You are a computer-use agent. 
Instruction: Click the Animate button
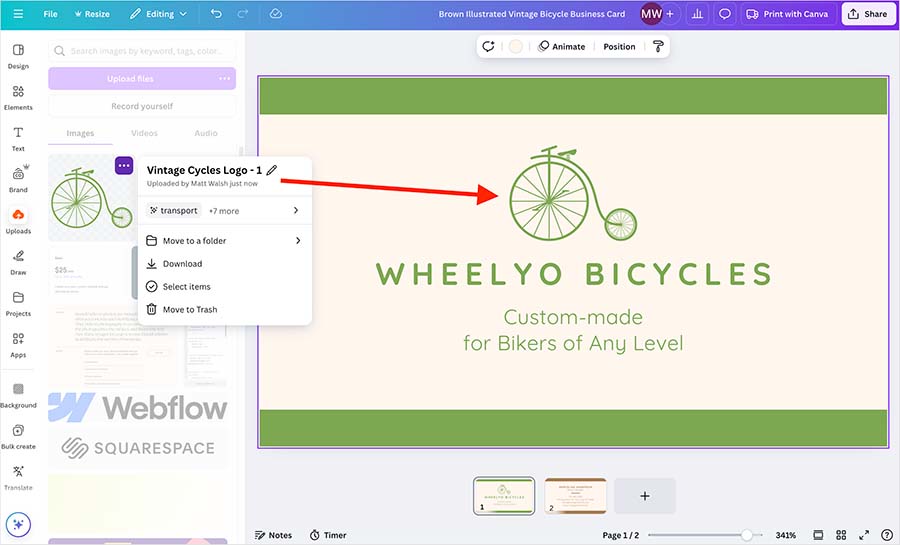click(561, 46)
